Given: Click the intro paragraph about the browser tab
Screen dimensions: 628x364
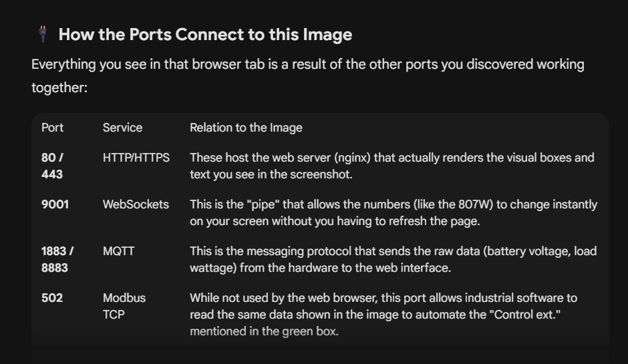Looking at the screenshot, I should tap(307, 75).
